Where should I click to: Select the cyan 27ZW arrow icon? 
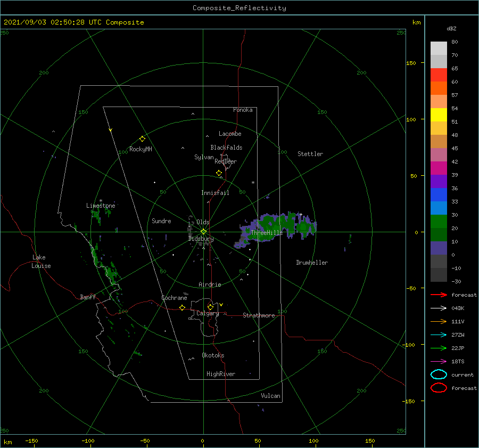(439, 335)
